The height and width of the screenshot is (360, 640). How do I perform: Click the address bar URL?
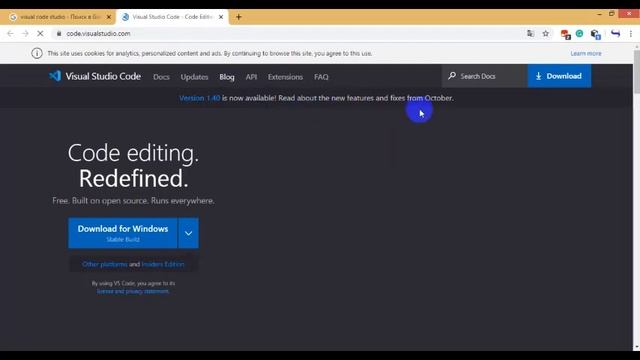[98, 33]
